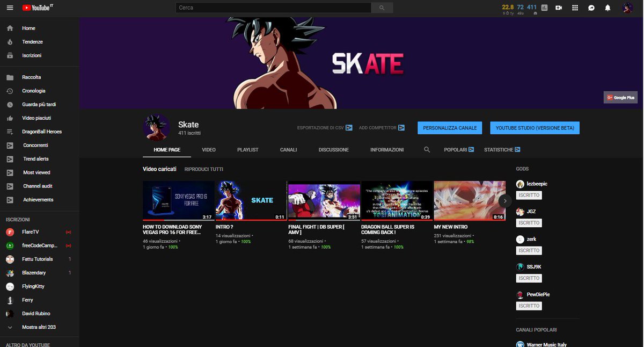Open the TubeBuddy stats bar icon
Screen dimensions: 644x347
click(545, 8)
